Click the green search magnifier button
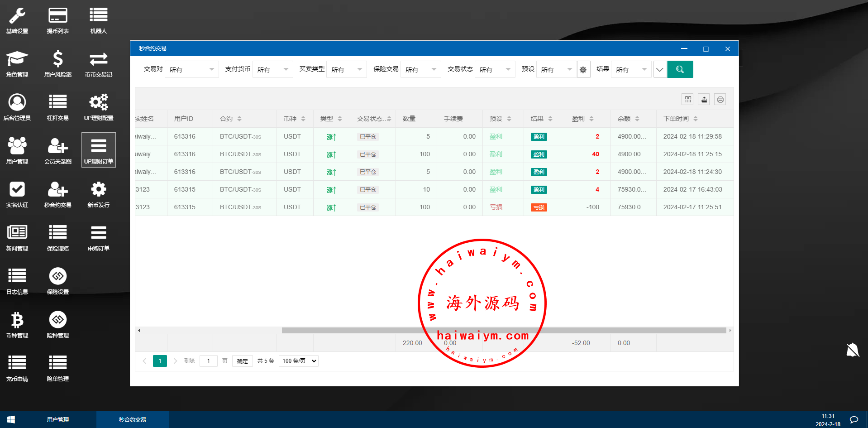 pyautogui.click(x=680, y=69)
